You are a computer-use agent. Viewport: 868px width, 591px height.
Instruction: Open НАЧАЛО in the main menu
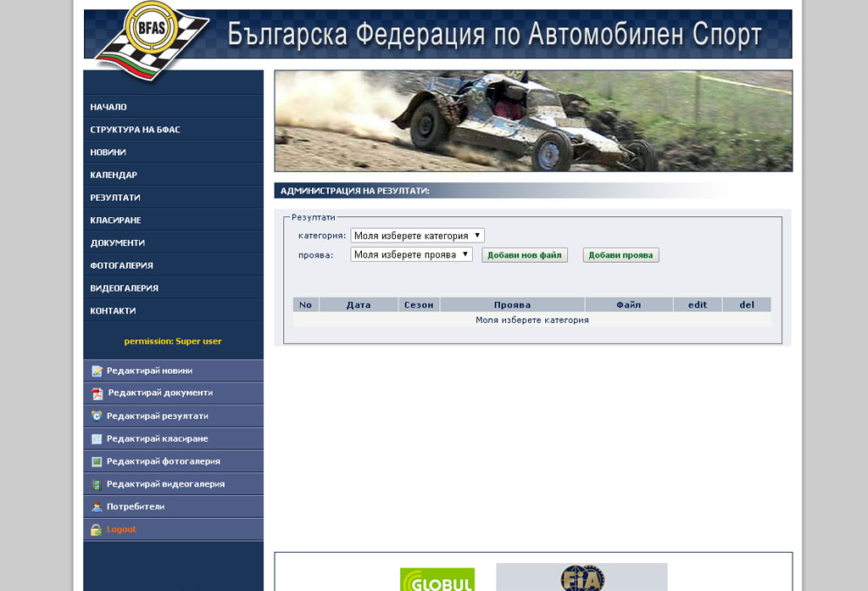108,107
